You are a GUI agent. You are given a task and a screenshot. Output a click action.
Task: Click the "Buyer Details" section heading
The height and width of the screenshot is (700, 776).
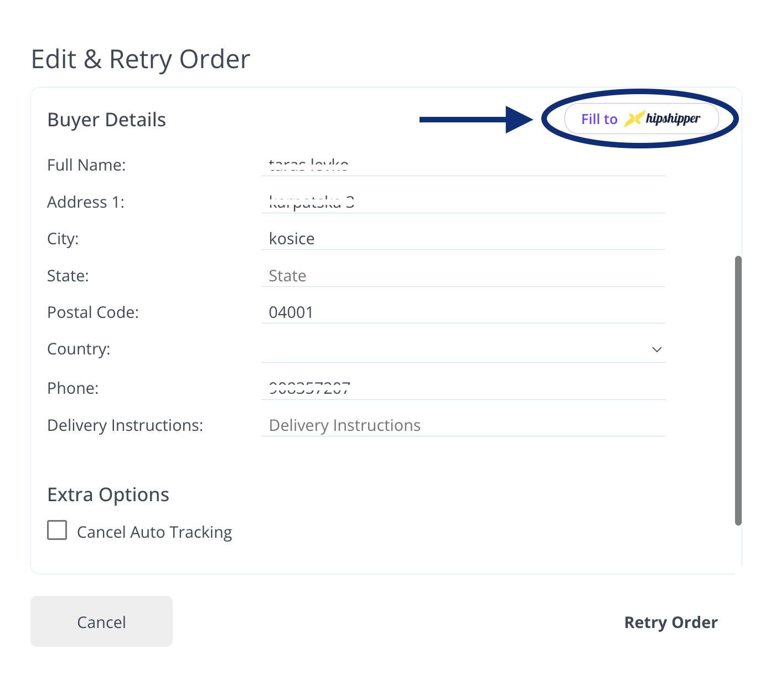pyautogui.click(x=106, y=120)
